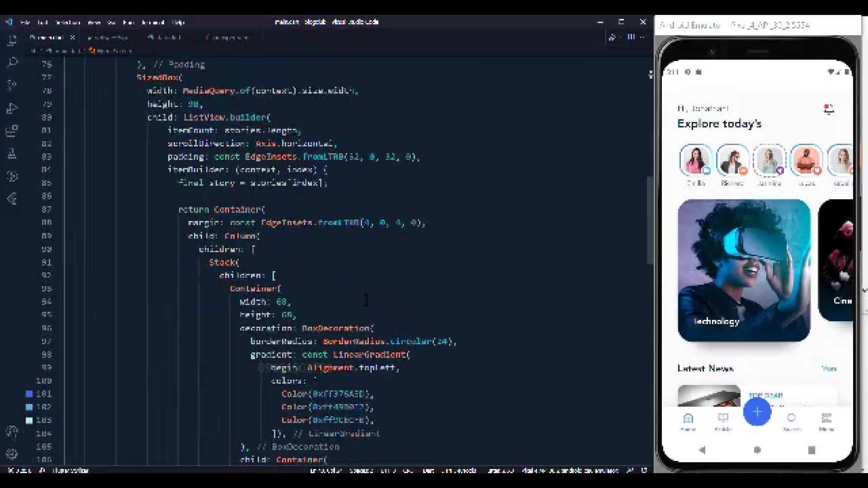Open the Edit menu
Screen dimensions: 868x488
pyautogui.click(x=43, y=22)
